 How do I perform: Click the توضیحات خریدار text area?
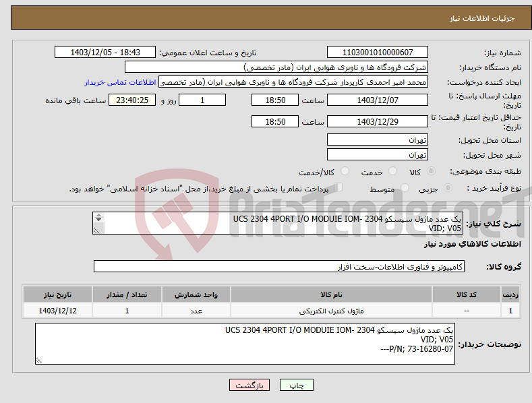click(245, 344)
